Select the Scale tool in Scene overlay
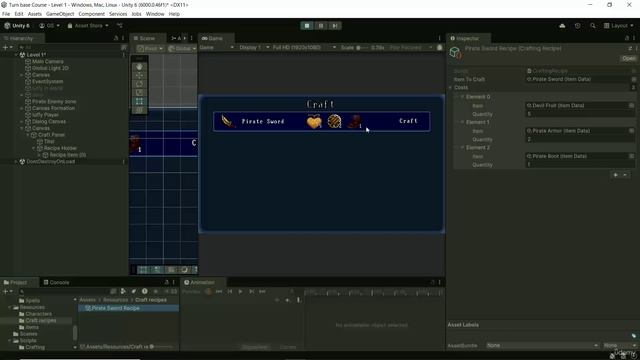This screenshot has width=640, height=360. pos(140,93)
